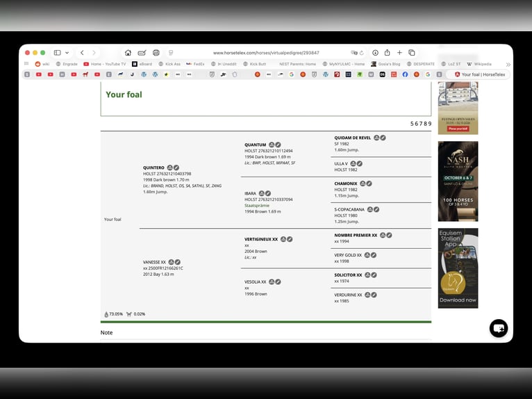Click edit pencil icon beside QUINTERO
Screen dimensions: 532x399
(176, 168)
